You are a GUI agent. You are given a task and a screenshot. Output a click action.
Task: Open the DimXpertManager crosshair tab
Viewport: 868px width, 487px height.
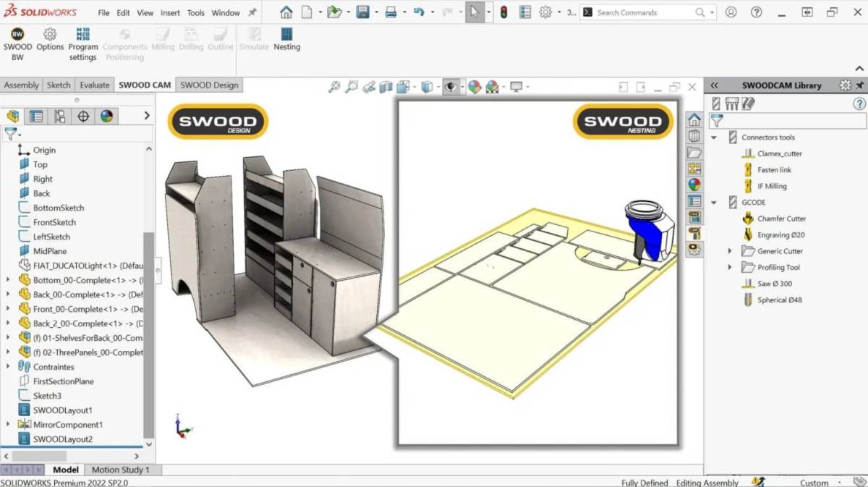click(83, 116)
